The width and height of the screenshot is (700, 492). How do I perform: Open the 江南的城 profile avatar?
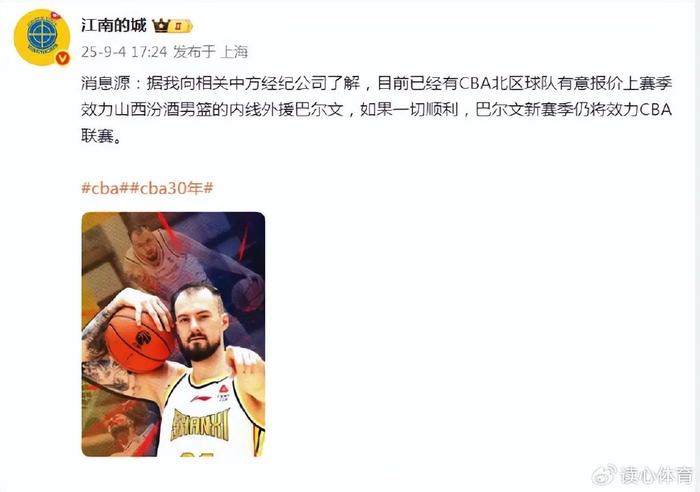coord(42,38)
